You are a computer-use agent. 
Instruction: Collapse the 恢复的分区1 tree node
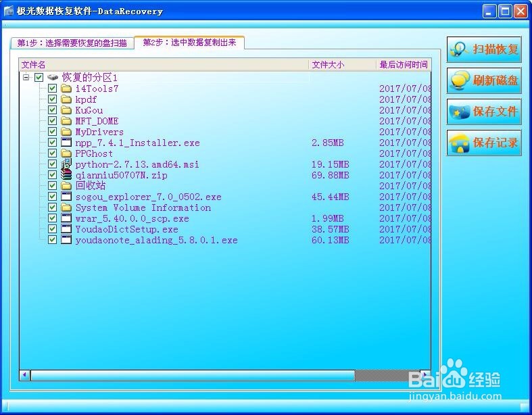tap(26, 77)
